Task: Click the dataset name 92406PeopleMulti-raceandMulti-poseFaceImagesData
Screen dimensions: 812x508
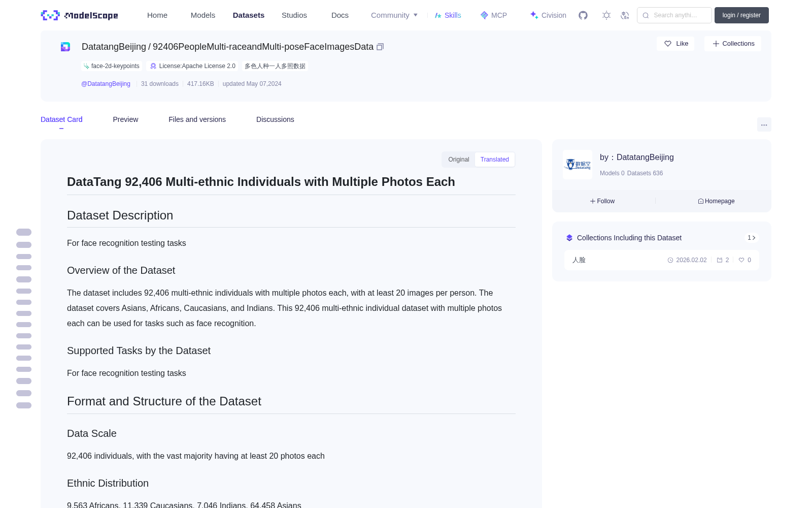Action: pos(263,47)
